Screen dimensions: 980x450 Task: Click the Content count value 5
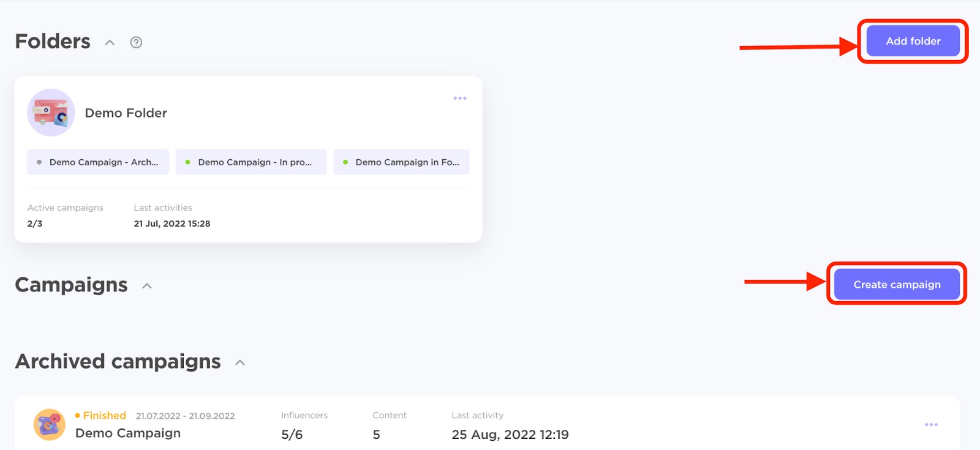click(376, 435)
